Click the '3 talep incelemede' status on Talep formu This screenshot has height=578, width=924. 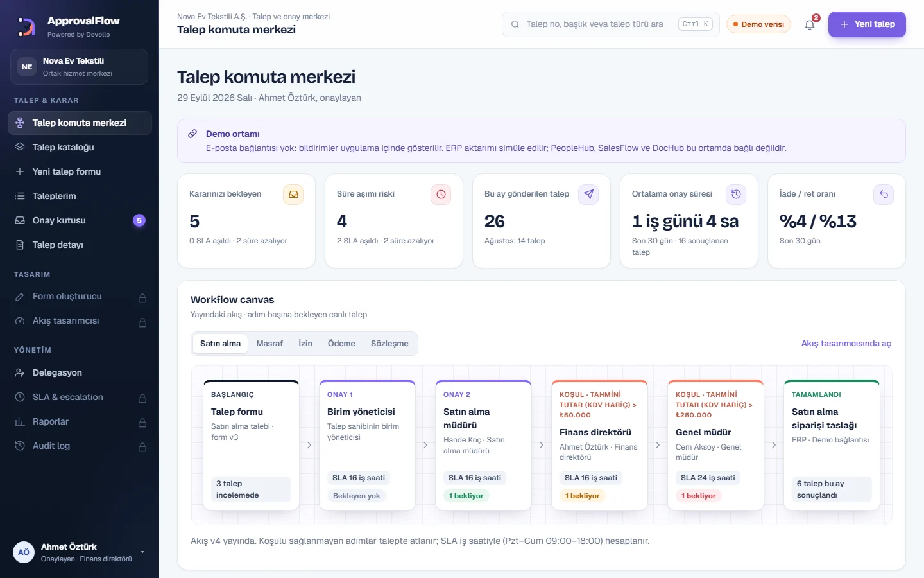coord(251,489)
